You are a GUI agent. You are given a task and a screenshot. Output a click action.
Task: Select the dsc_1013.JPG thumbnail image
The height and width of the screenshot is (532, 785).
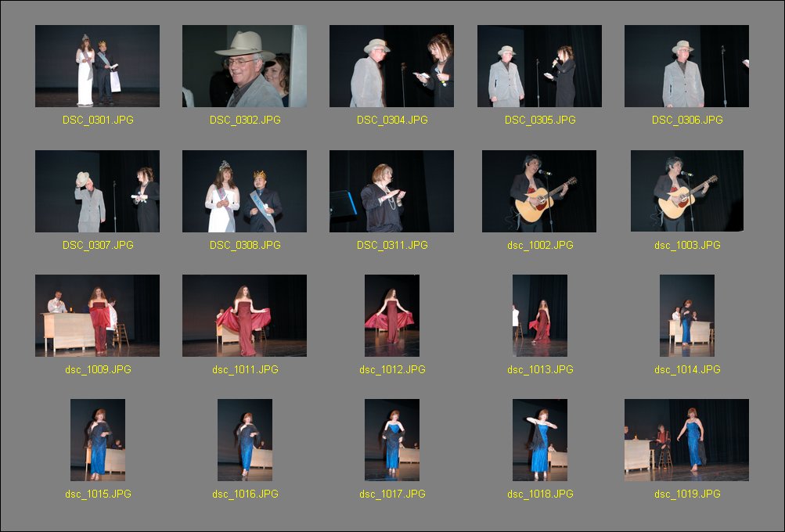click(x=540, y=316)
